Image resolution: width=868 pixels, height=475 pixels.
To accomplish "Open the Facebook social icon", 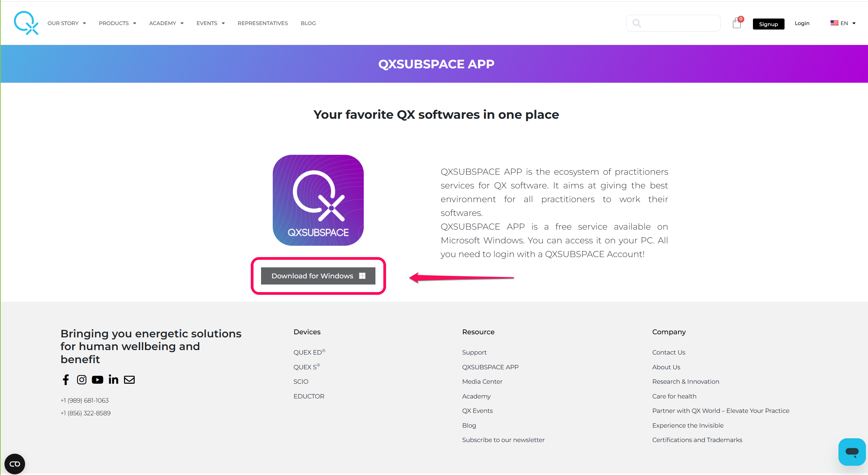I will pos(66,380).
